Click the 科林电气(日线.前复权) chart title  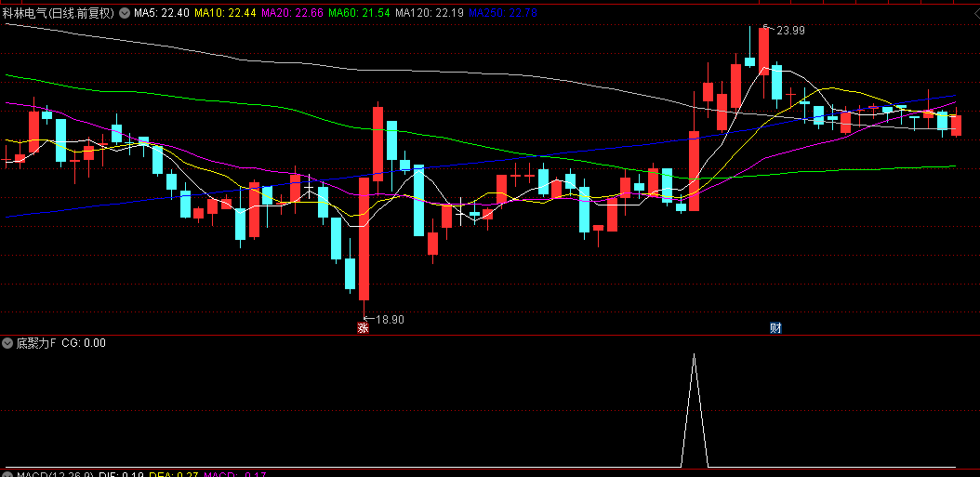point(59,12)
